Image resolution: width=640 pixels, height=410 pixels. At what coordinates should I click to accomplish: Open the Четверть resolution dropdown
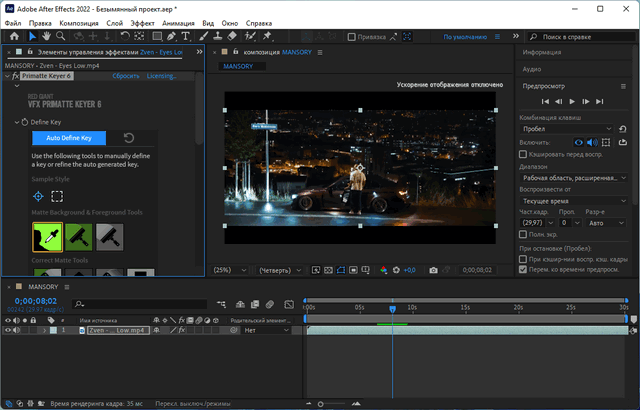[x=278, y=270]
